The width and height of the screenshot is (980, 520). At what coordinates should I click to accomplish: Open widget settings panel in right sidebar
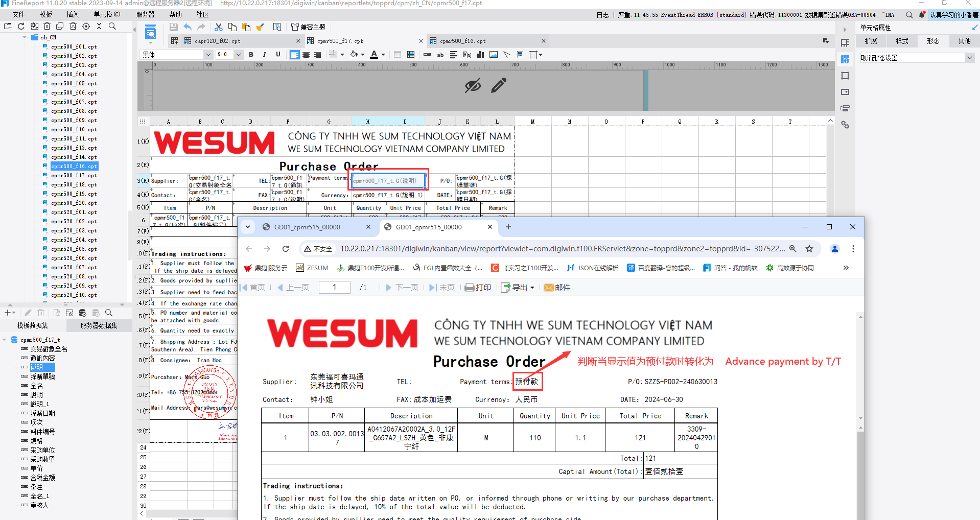tap(845, 92)
